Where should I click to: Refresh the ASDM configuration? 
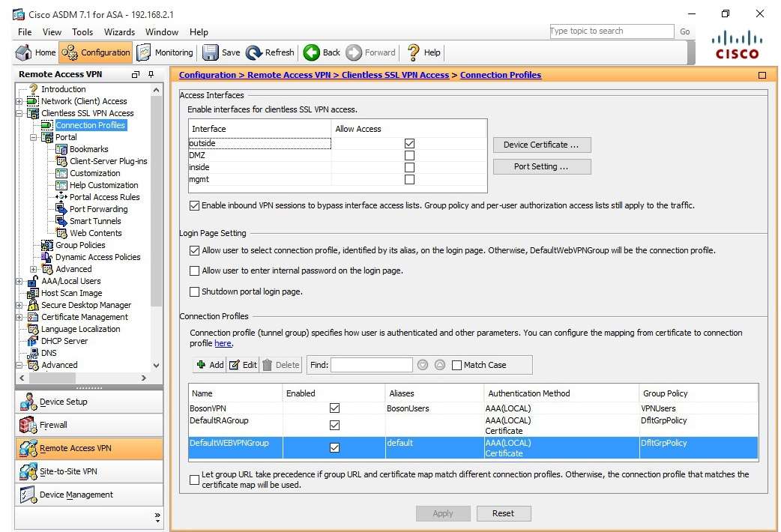[x=271, y=52]
